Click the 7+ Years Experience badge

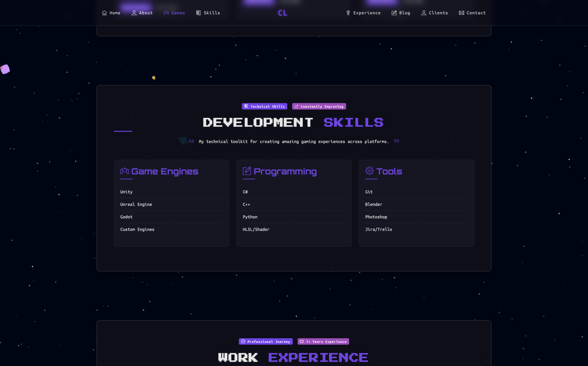(x=323, y=342)
